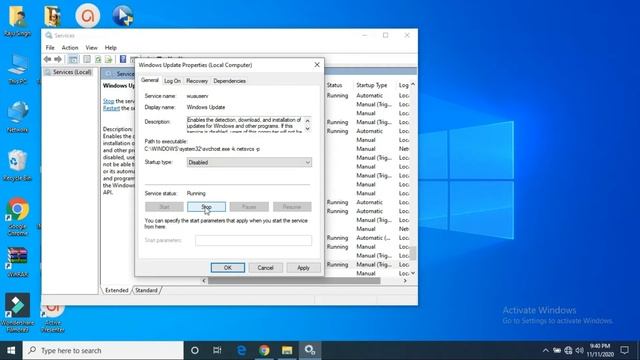Image resolution: width=640 pixels, height=360 pixels.
Task: Click Stop to halt the service
Action: 206,207
